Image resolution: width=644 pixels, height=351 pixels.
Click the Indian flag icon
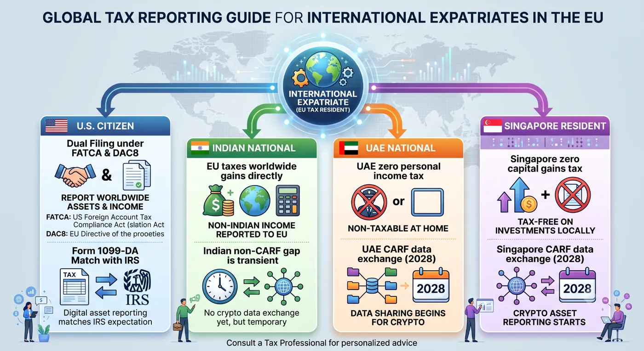click(199, 148)
